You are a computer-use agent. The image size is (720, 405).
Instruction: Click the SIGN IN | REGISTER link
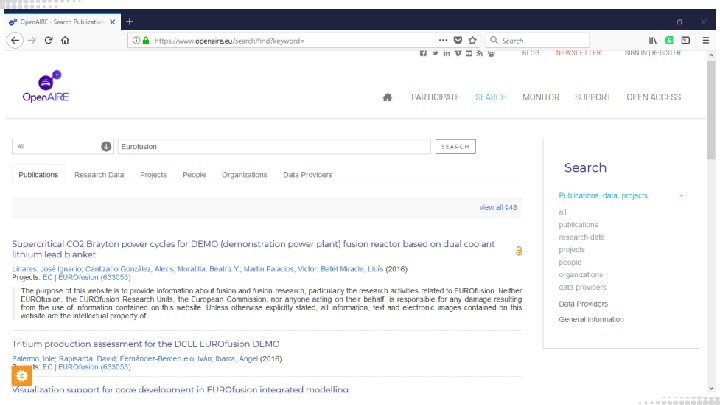tap(652, 53)
